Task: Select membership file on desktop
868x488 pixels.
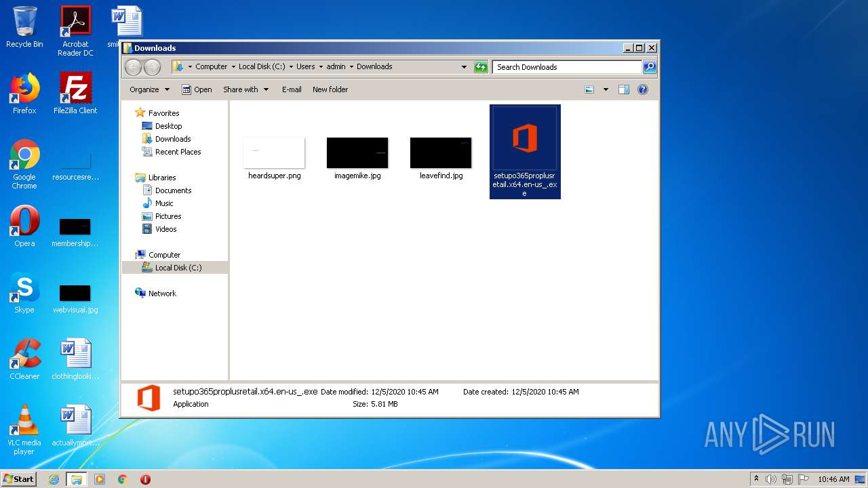Action: click(x=75, y=232)
